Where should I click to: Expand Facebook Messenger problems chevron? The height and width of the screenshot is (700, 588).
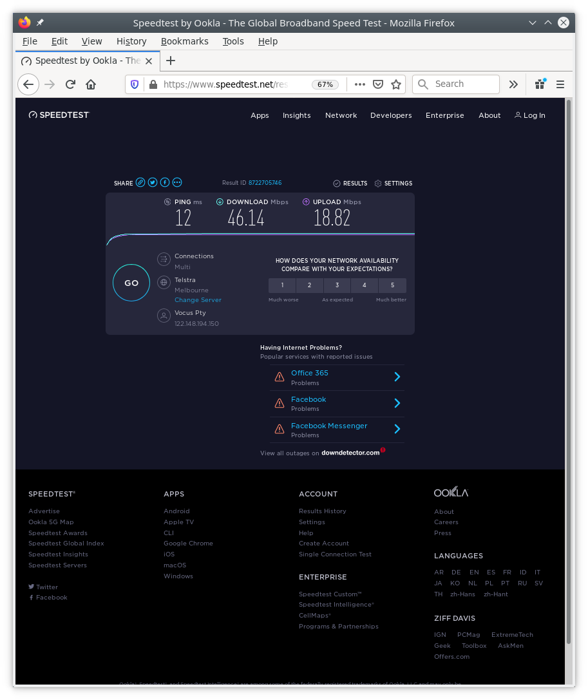click(x=397, y=429)
